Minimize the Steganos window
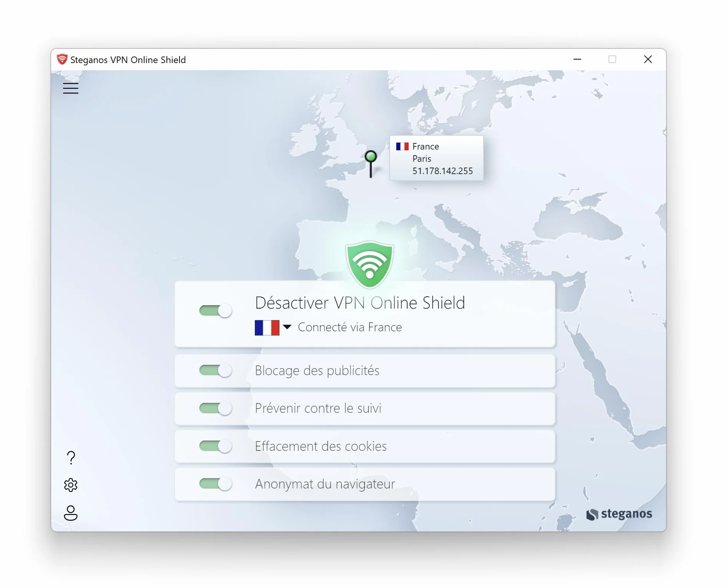This screenshot has height=588, width=728. pyautogui.click(x=577, y=60)
